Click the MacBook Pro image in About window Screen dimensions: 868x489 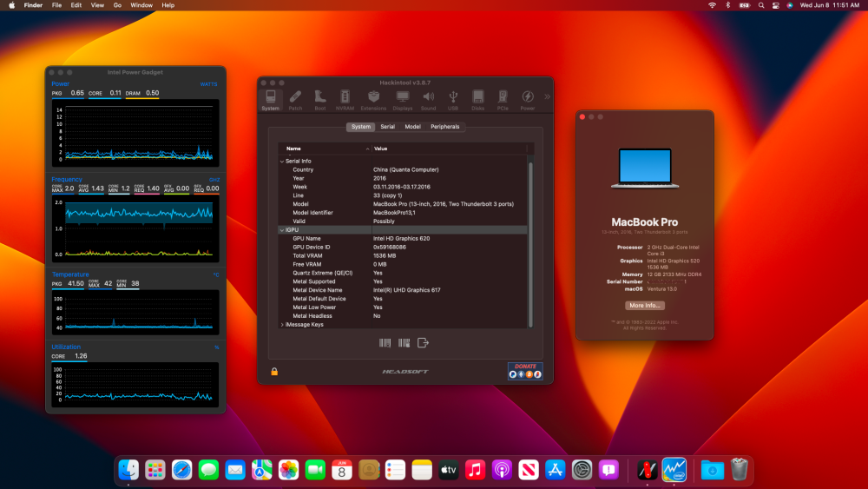tap(645, 169)
